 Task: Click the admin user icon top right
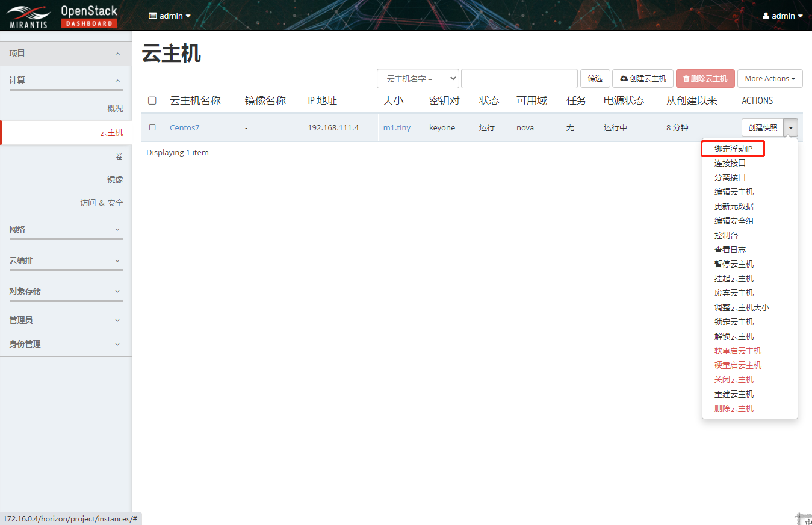coord(767,16)
